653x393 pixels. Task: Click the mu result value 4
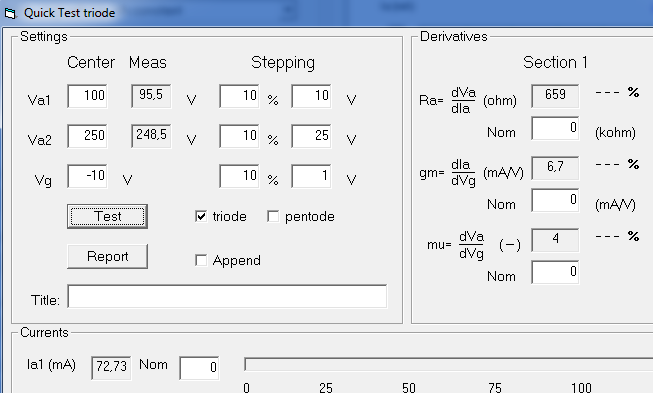555,240
